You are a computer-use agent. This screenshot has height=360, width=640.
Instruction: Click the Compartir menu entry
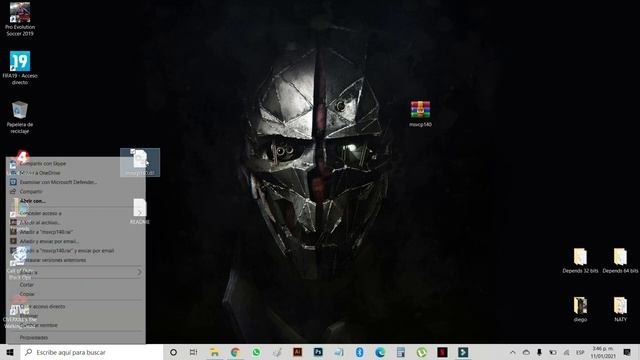[x=76, y=191]
